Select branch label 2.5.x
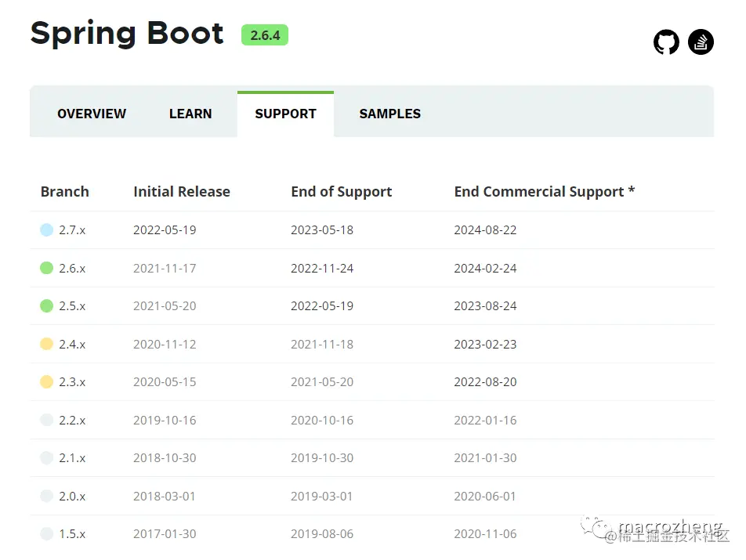Viewport: 746px width, 560px height. tap(72, 306)
